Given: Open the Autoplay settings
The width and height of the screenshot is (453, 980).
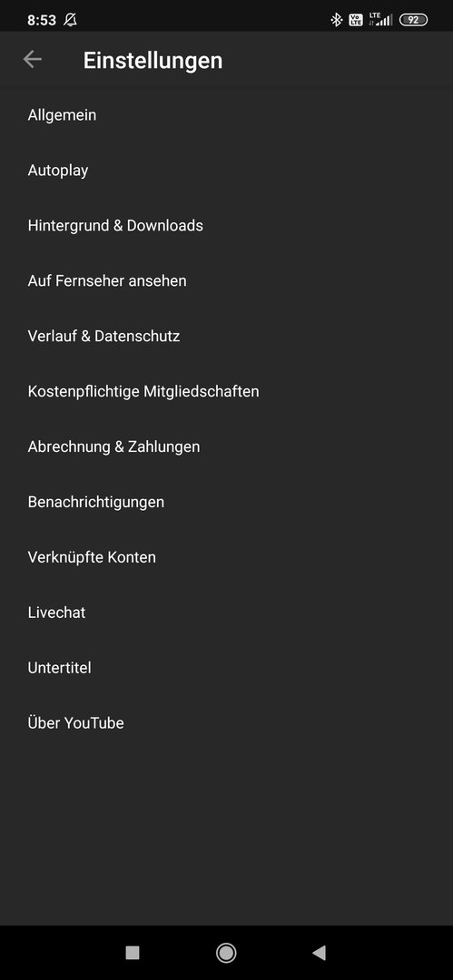Looking at the screenshot, I should (227, 170).
